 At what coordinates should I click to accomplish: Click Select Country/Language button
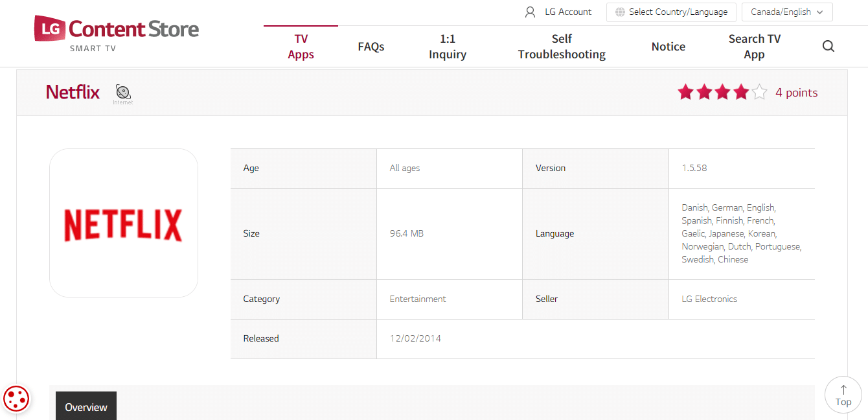click(x=671, y=12)
